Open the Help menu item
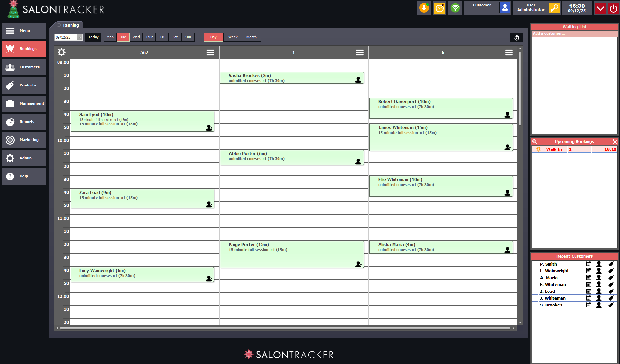 click(x=24, y=176)
